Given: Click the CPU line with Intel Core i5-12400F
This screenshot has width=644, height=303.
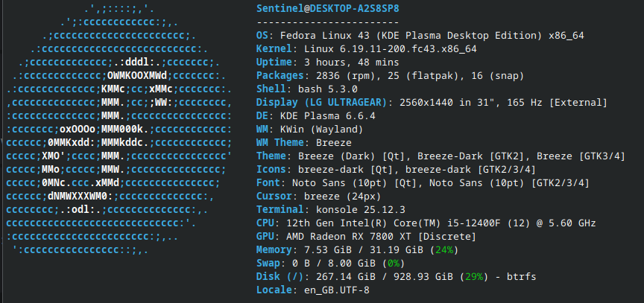Looking at the screenshot, I should point(426,223).
